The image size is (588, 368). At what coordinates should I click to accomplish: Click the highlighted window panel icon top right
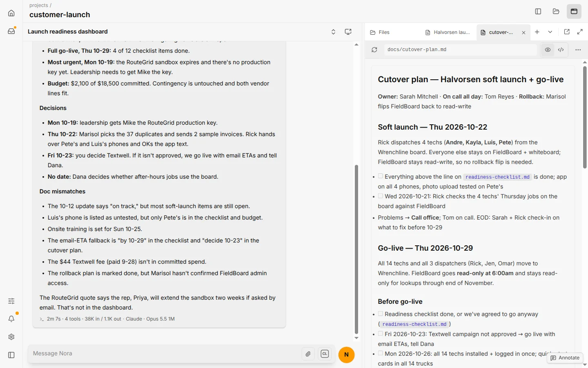pos(574,11)
